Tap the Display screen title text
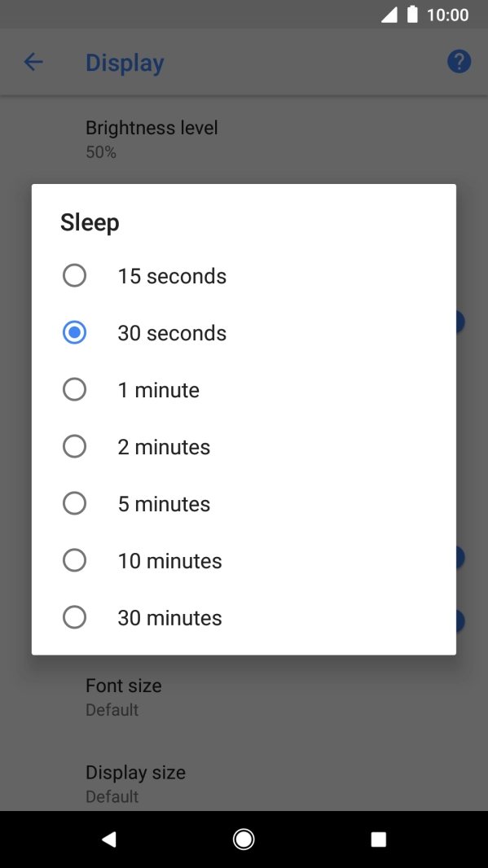Image resolution: width=488 pixels, height=868 pixels. coord(125,63)
